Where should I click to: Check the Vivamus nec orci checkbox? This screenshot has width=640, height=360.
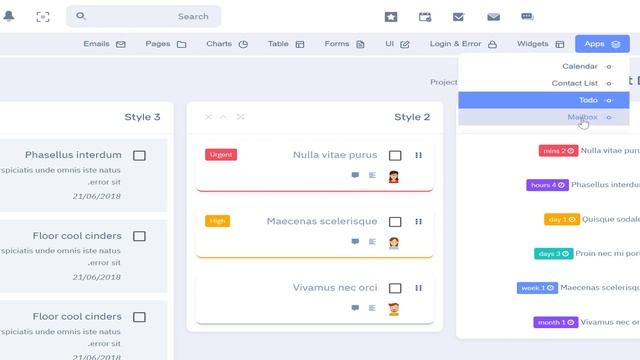tap(395, 288)
